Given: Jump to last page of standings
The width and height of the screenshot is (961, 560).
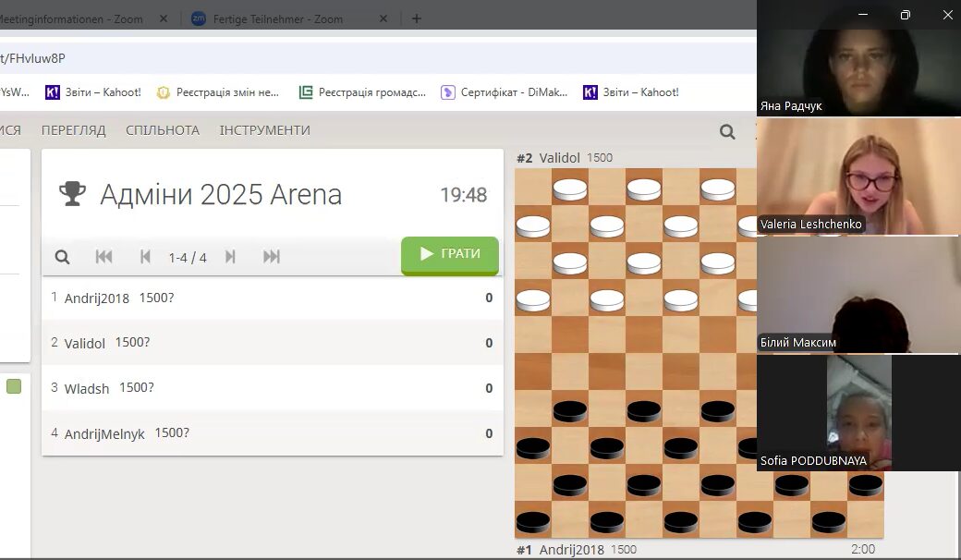Looking at the screenshot, I should (x=272, y=257).
